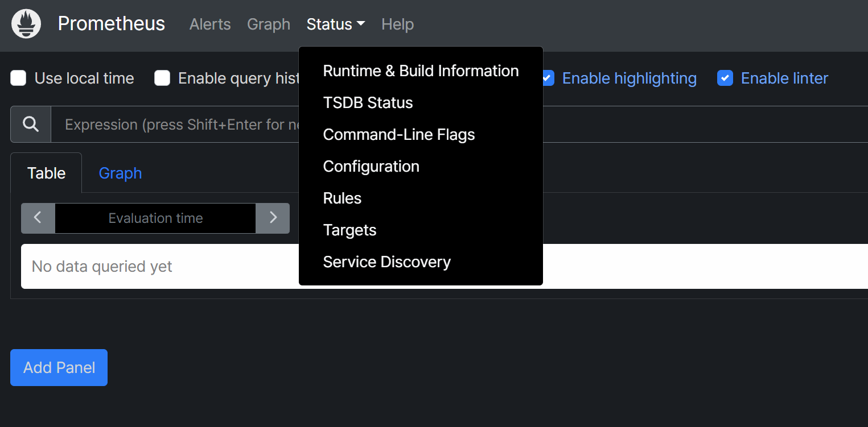Open Runtime & Build Information page
This screenshot has height=427, width=868.
tap(421, 71)
